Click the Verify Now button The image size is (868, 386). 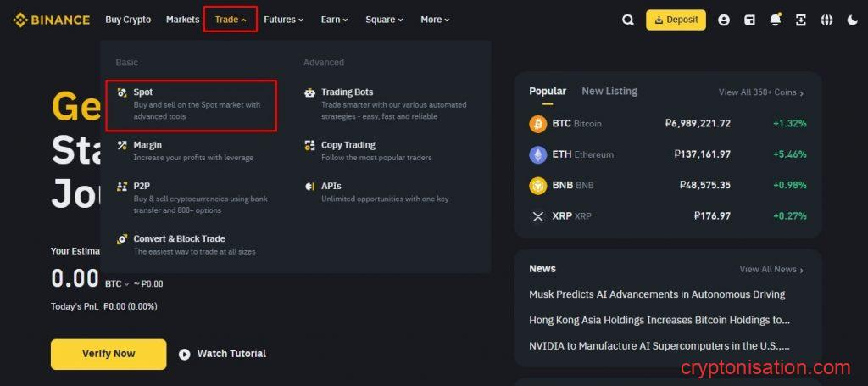108,354
